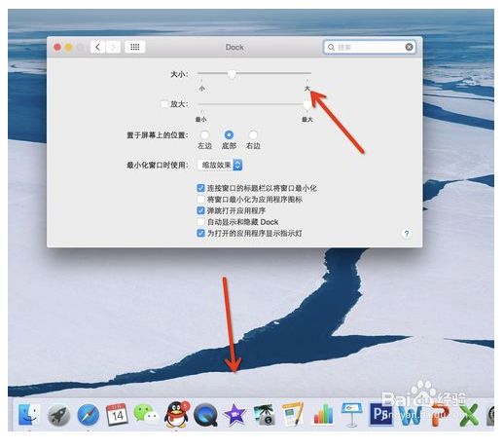Open Safari compass icon in Dock
The image size is (504, 448).
click(x=89, y=415)
